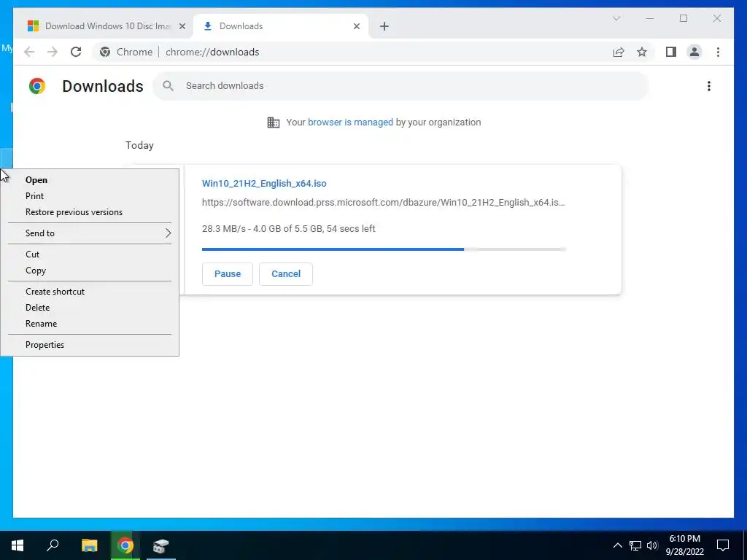
Task: Click the download progress bar
Action: point(384,249)
